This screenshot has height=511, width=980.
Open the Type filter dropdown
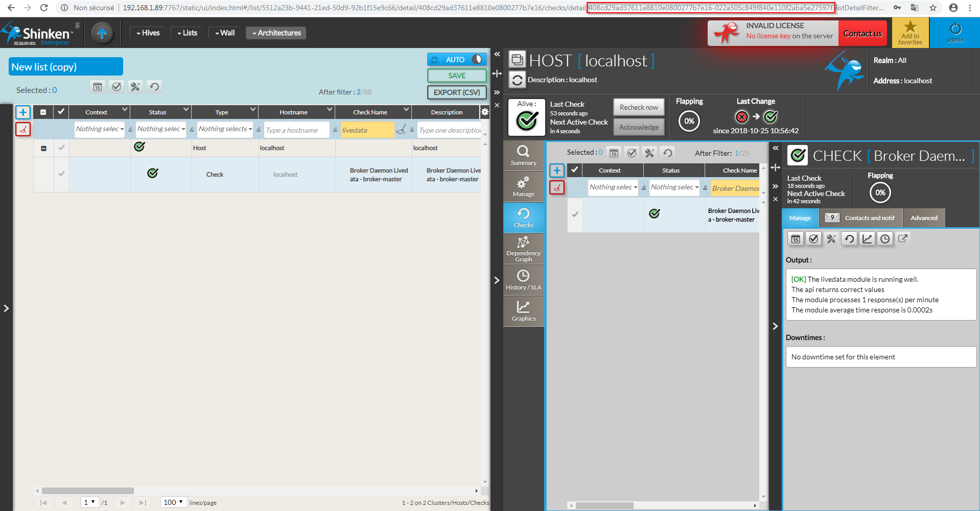pyautogui.click(x=225, y=129)
